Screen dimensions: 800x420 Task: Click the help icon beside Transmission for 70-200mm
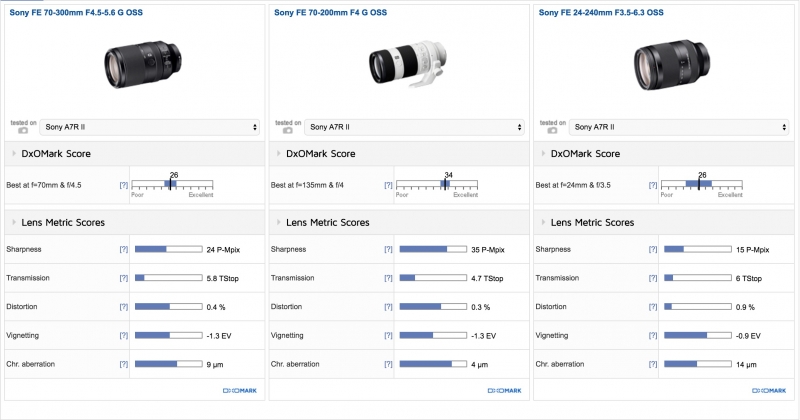(388, 278)
